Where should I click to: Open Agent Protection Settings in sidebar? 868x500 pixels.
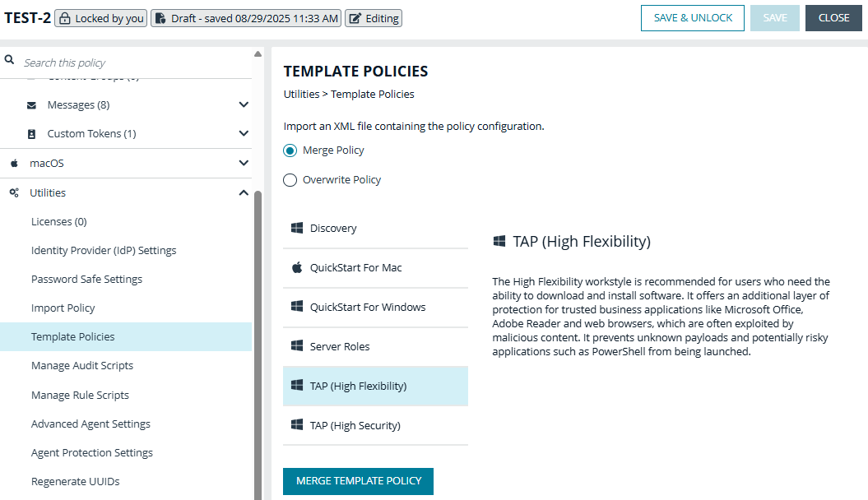(91, 452)
